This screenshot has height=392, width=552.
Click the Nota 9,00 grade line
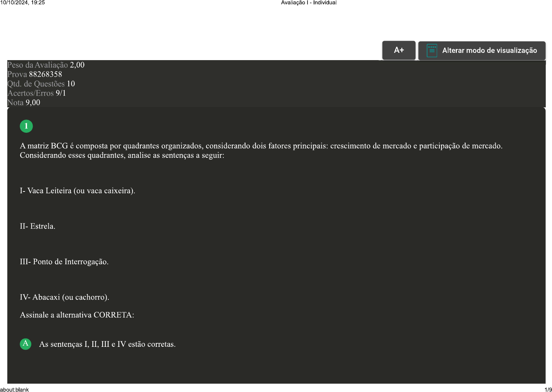point(24,103)
